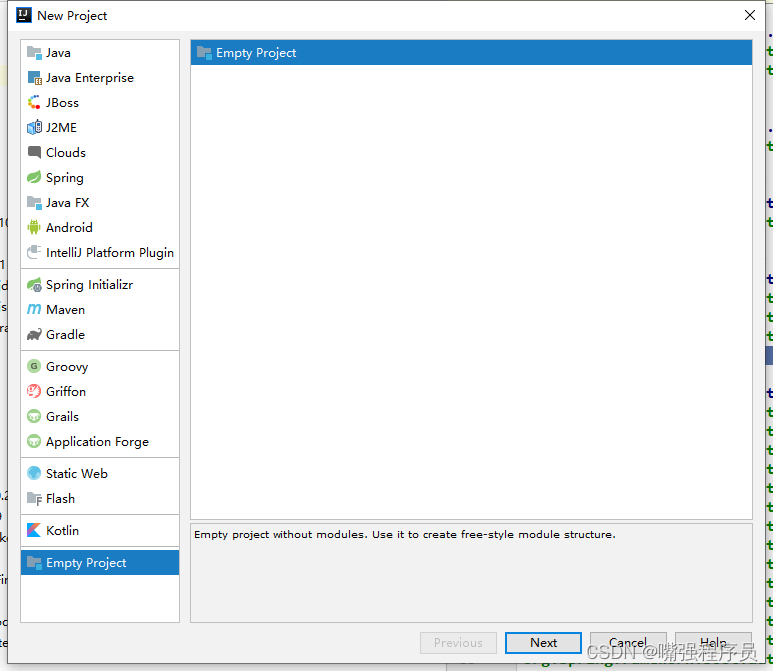Click the Kotlin K icon

(x=34, y=530)
